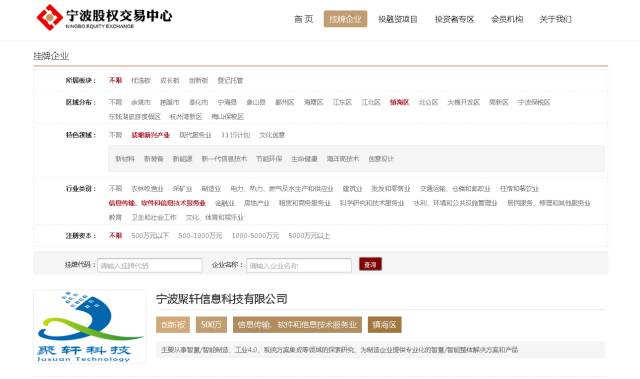The height and width of the screenshot is (379, 640).
Task: Click the Ningbo Equity Exchange logo
Action: click(x=104, y=18)
